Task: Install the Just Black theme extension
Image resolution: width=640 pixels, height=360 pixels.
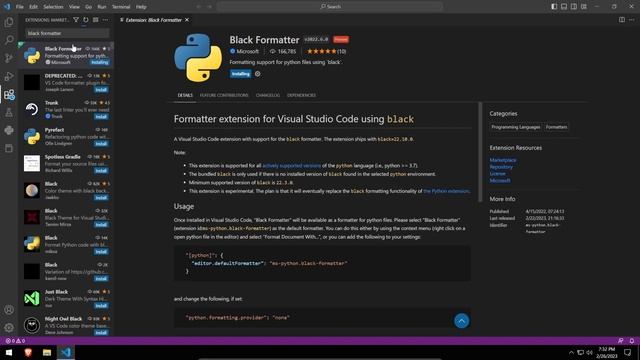Action: click(x=101, y=306)
